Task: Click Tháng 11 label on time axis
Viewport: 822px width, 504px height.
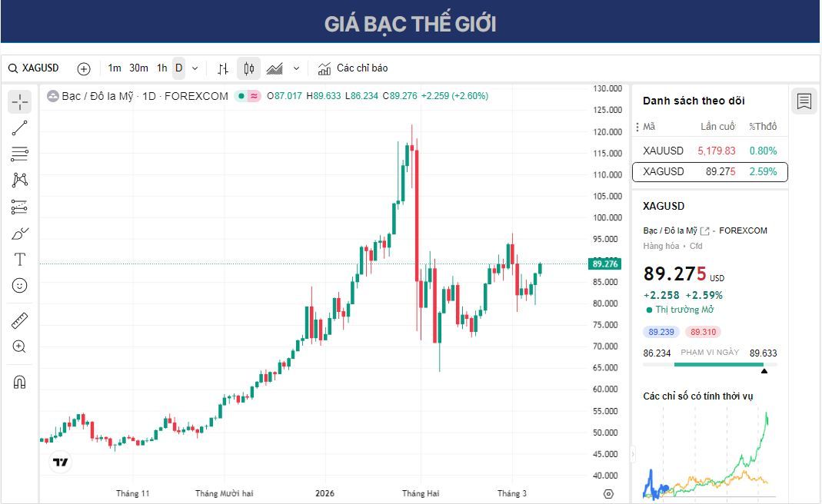Action: coord(132,493)
